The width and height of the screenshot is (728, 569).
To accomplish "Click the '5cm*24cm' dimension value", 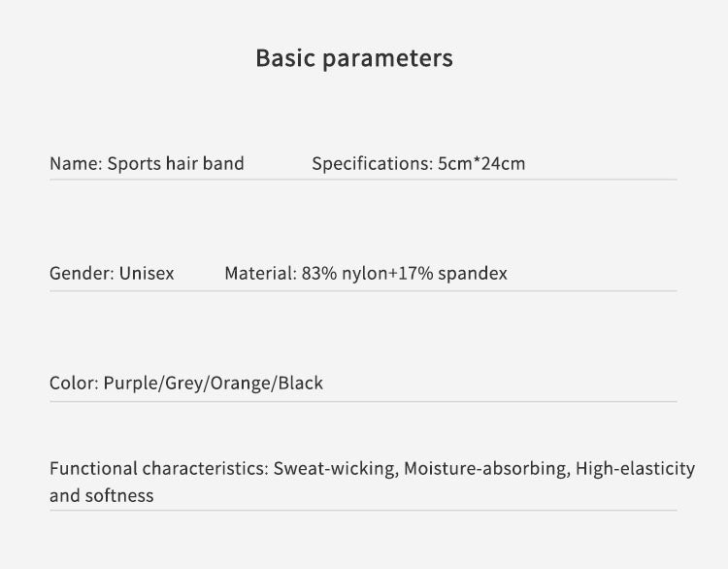I will pos(481,164).
